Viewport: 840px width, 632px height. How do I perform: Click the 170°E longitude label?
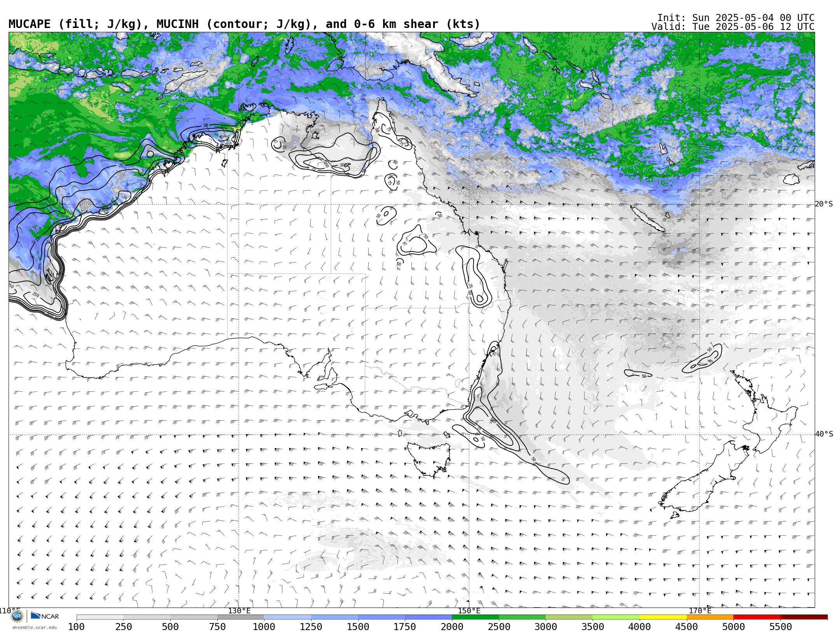[x=700, y=611]
